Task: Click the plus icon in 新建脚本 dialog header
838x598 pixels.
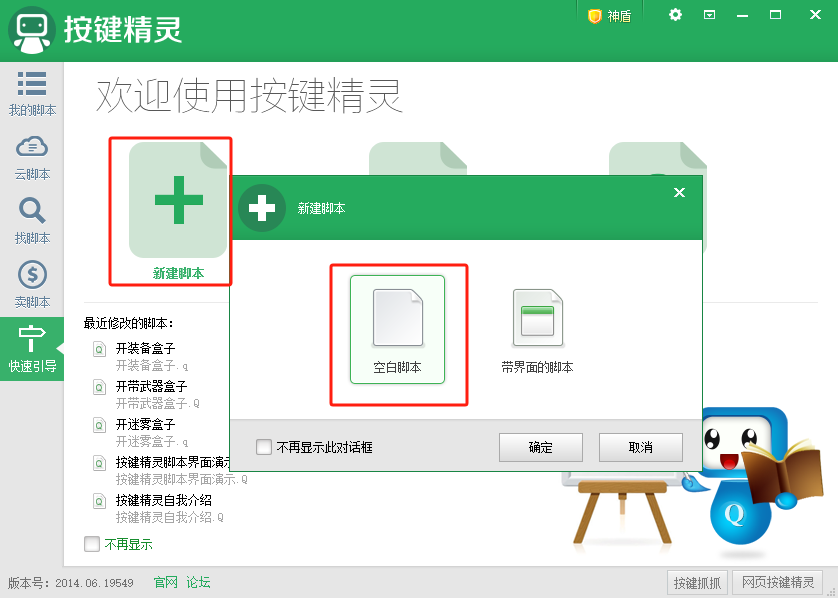Action: (262, 208)
